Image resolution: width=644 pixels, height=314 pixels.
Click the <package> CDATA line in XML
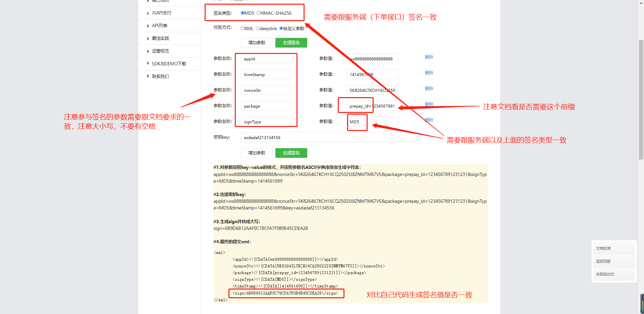[299, 273]
